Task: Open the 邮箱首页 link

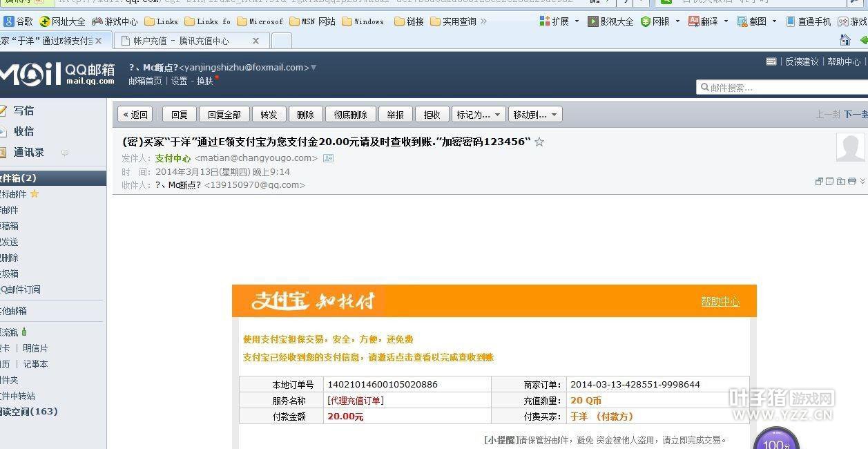Action: 145,81
